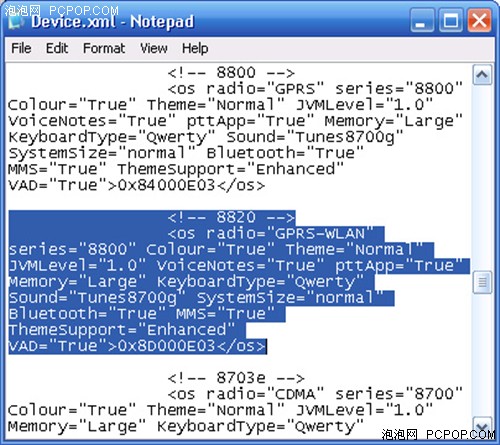Click on the highlighted 0x8D000E03 value

click(x=166, y=346)
